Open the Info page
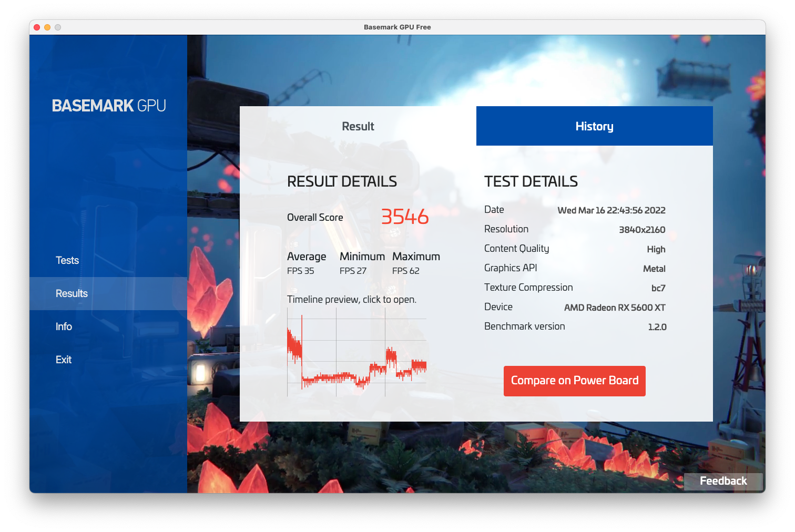 click(x=64, y=326)
